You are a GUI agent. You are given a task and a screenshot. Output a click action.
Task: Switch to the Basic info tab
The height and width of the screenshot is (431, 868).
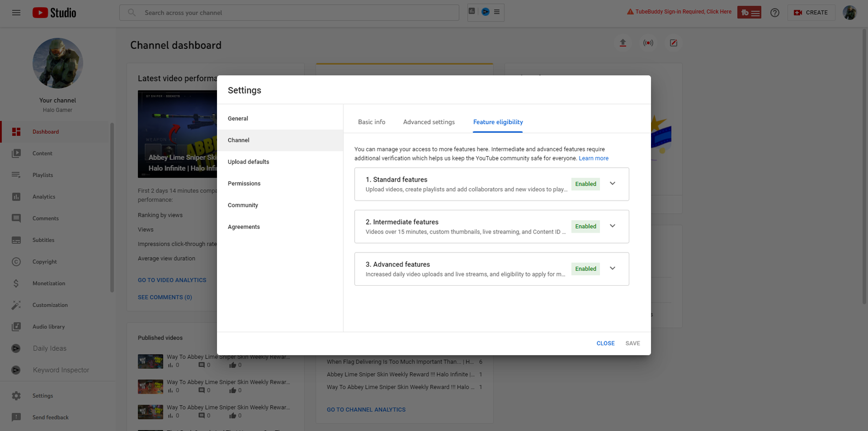tap(372, 122)
